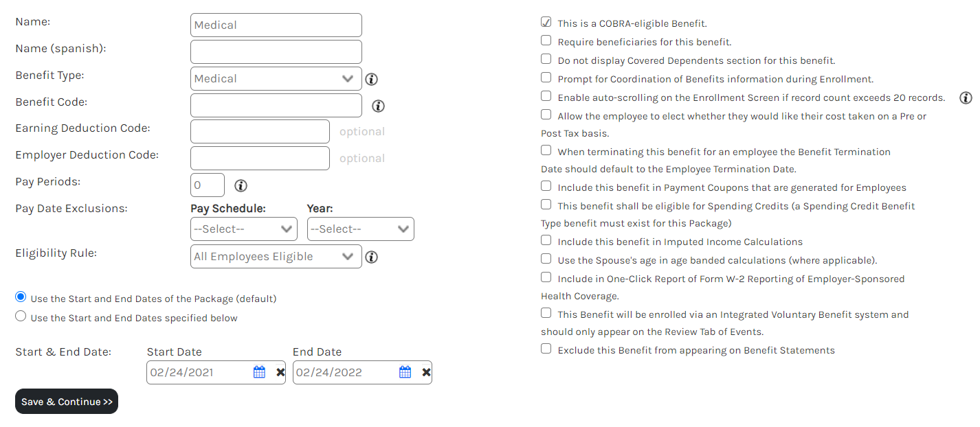This screenshot has width=980, height=427.
Task: Open the Start Date calendar picker
Action: 259,372
